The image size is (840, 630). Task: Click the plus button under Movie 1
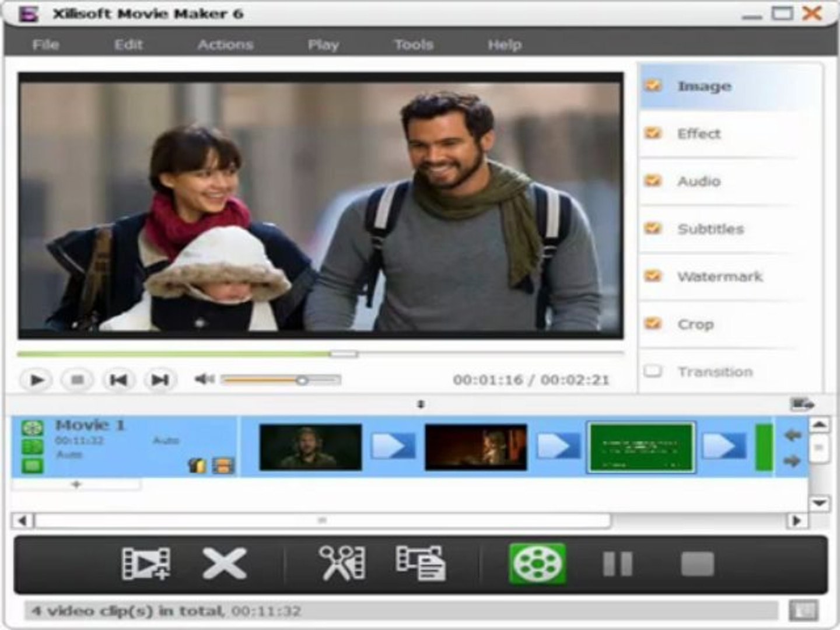click(x=76, y=485)
